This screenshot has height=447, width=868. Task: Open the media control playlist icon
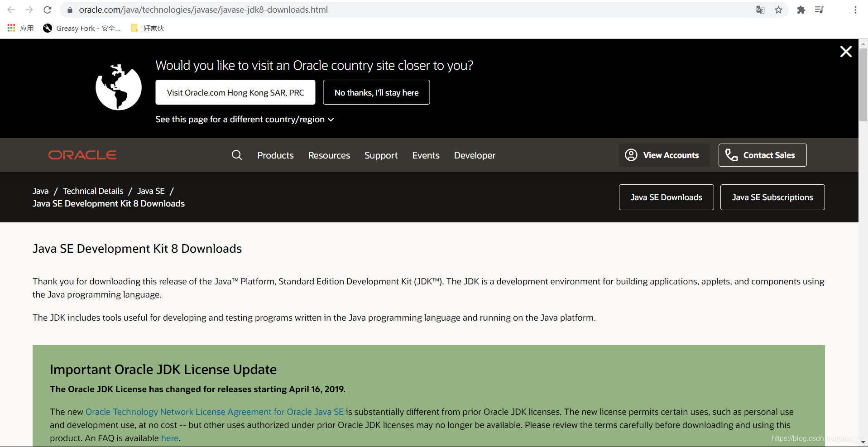(819, 10)
